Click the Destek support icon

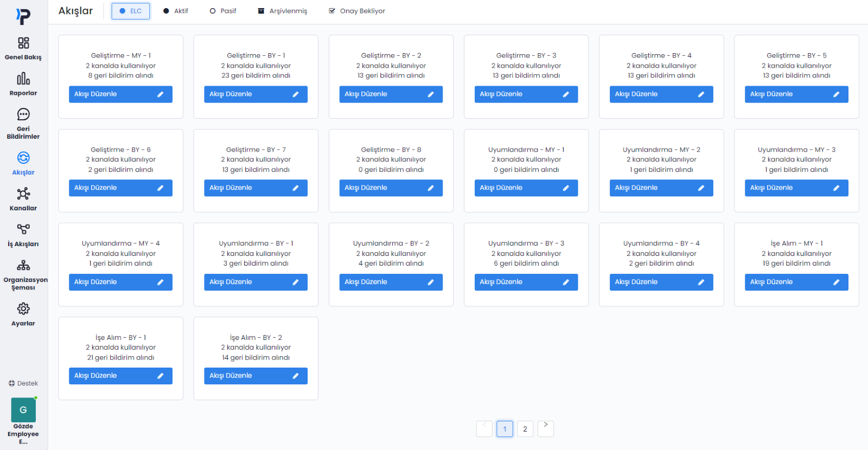[x=12, y=383]
